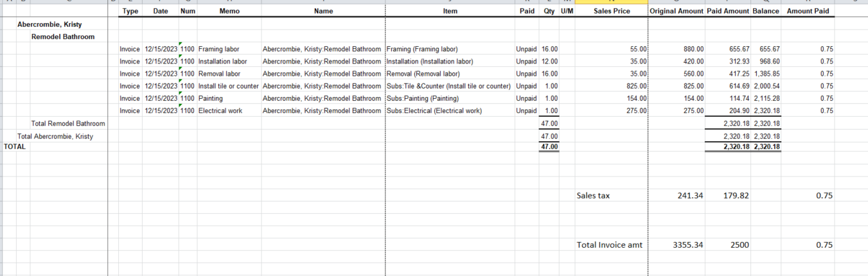Select the Electrical work memo cell
868x276 pixels.
coord(220,110)
